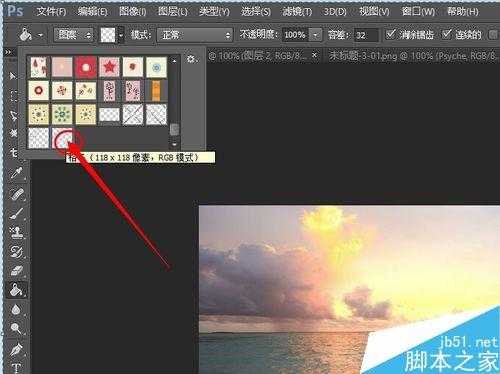Pick the pink pattern with red star
The width and height of the screenshot is (500, 374).
(x=109, y=68)
